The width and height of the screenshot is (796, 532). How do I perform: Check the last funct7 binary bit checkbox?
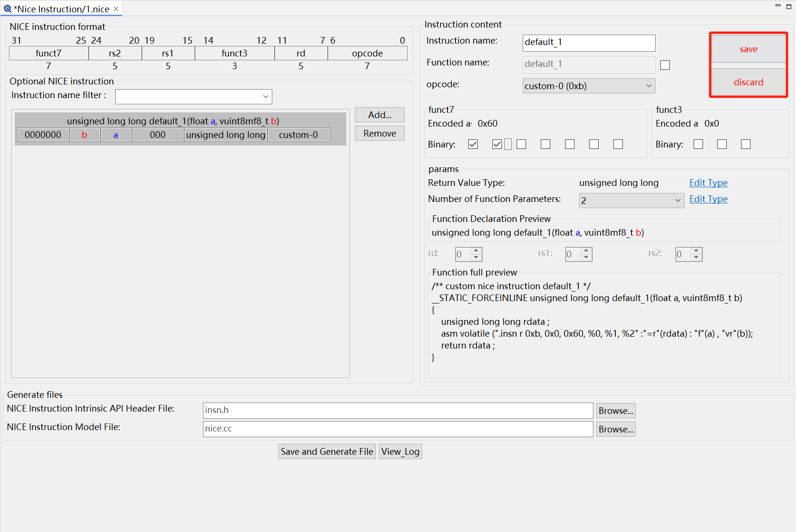click(x=618, y=144)
